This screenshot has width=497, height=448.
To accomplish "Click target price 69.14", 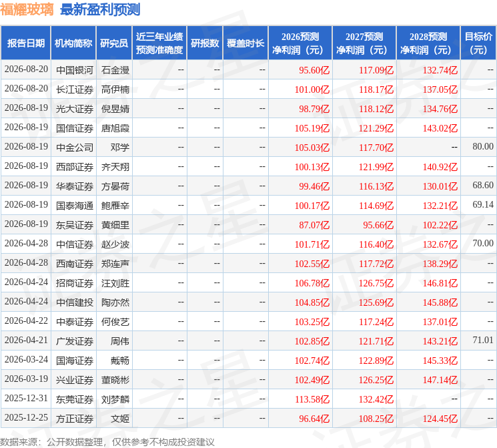I will (483, 204).
